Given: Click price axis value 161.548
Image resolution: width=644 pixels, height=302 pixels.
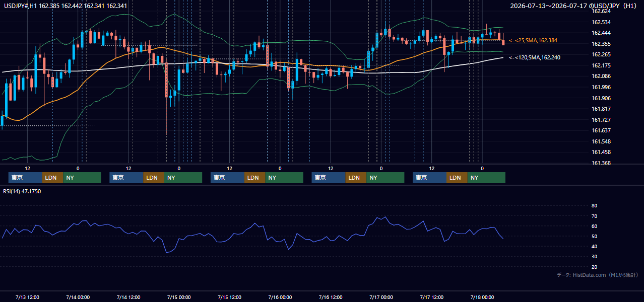Looking at the screenshot, I should 601,141.
